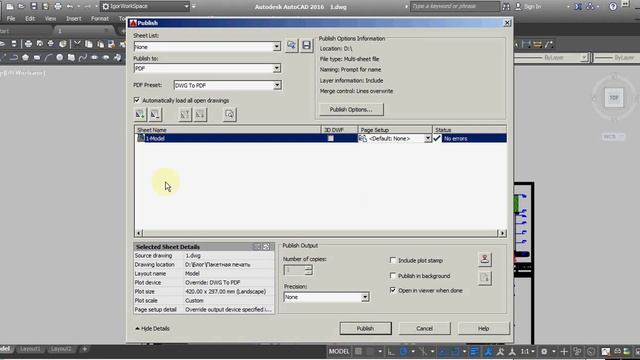The width and height of the screenshot is (640, 360).
Task: Open Plot Stamp Settings icon
Action: [484, 259]
